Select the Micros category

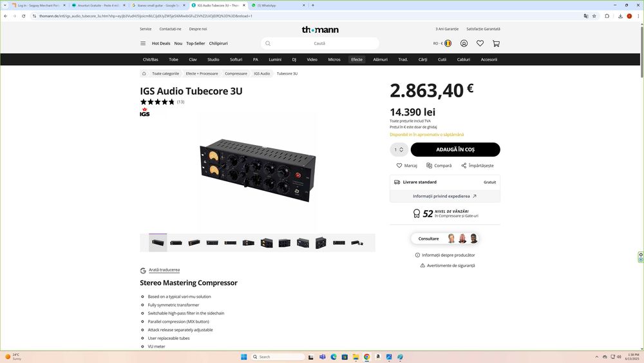[334, 59]
